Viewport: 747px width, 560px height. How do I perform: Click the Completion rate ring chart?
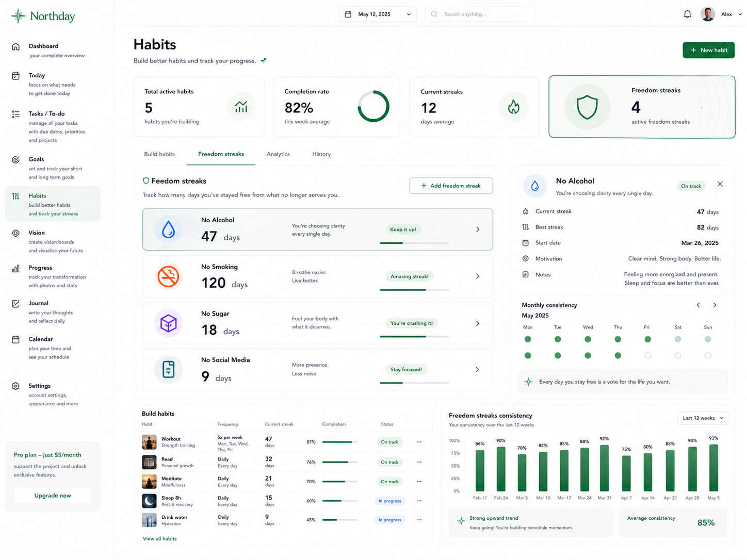point(373,107)
